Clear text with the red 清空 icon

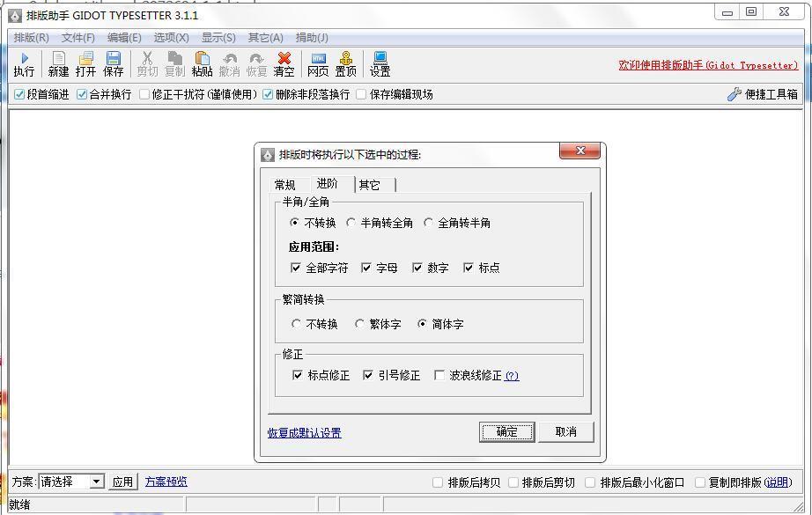click(x=284, y=64)
